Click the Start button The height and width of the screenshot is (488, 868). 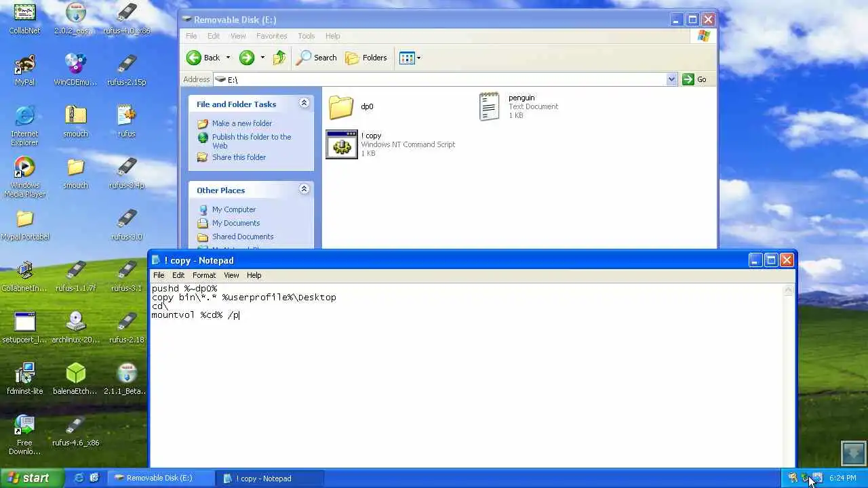pos(32,478)
